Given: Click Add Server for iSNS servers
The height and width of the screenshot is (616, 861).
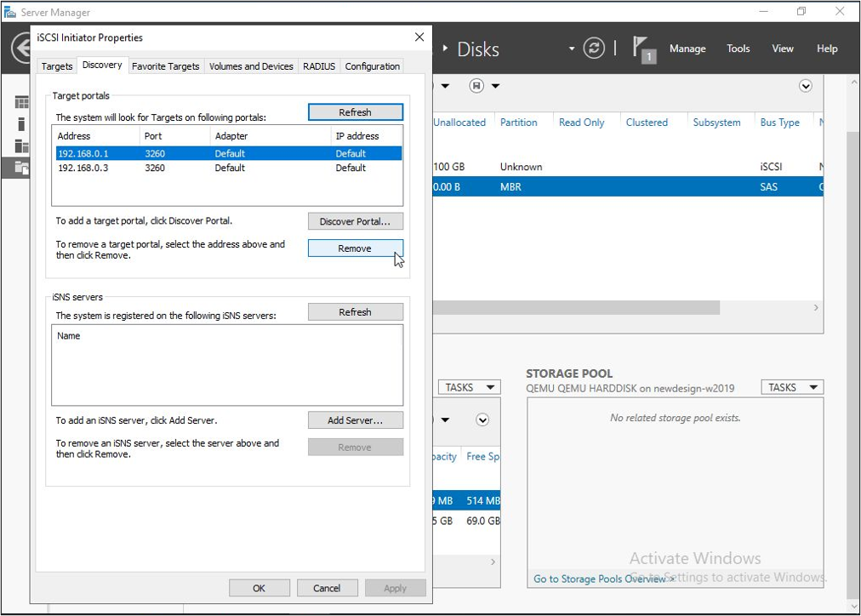Looking at the screenshot, I should [x=355, y=420].
